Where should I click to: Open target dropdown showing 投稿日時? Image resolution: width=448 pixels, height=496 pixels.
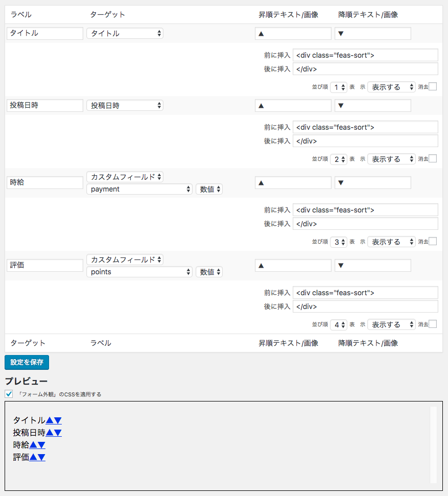(125, 105)
